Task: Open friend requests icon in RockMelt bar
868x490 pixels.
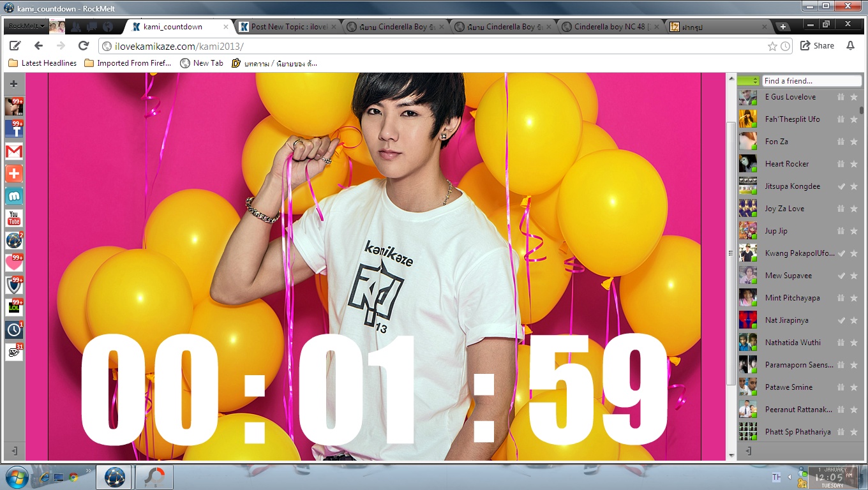Action: (x=77, y=27)
